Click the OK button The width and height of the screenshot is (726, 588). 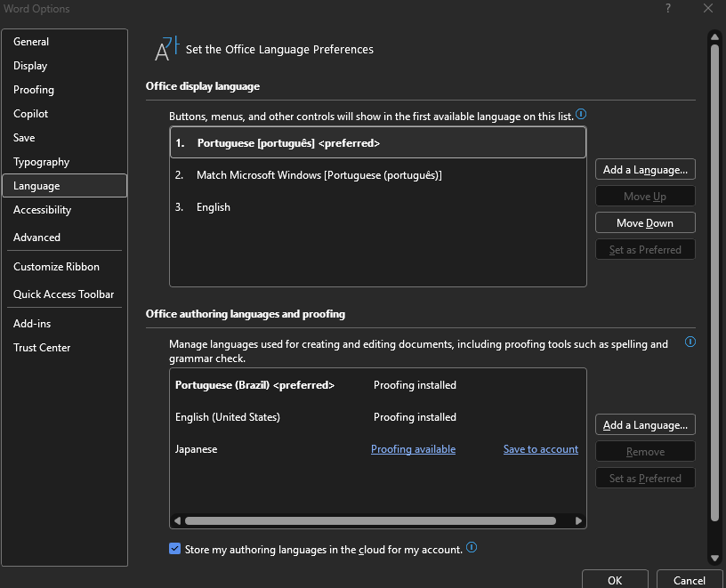[615, 580]
